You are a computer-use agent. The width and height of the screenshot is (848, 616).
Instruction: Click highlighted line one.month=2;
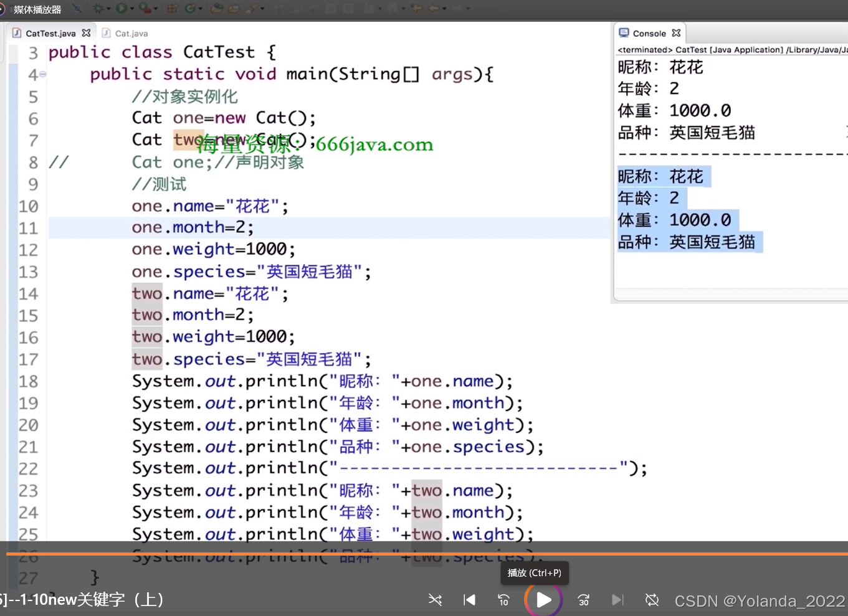point(193,228)
